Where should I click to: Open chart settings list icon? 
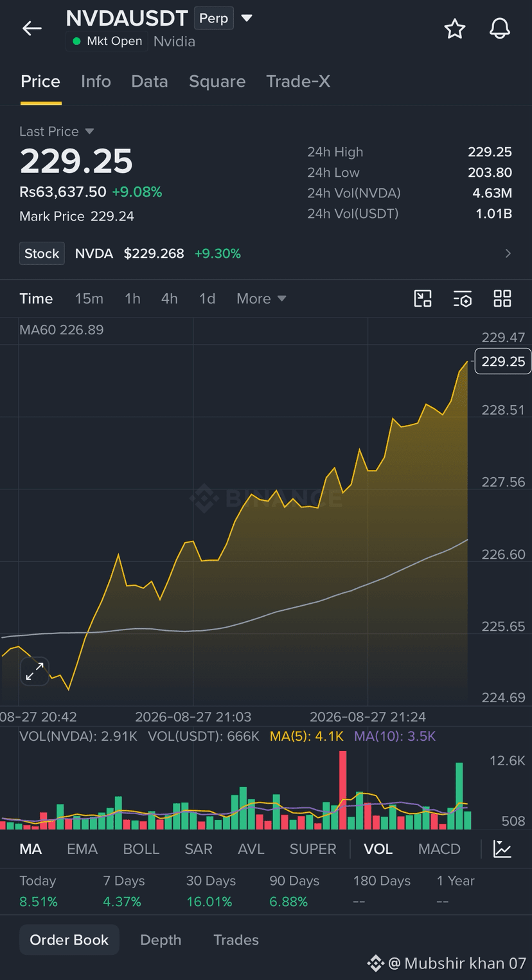coord(463,298)
